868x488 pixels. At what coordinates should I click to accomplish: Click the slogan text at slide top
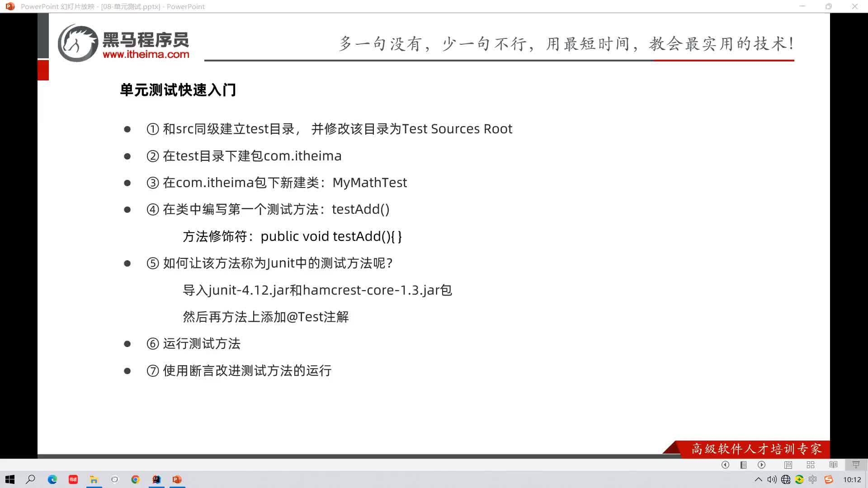pyautogui.click(x=566, y=44)
